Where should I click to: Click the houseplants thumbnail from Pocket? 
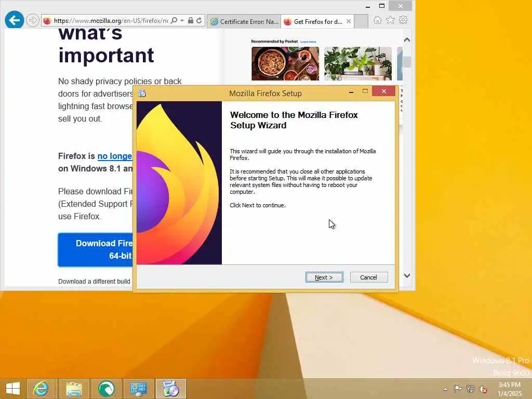point(358,63)
